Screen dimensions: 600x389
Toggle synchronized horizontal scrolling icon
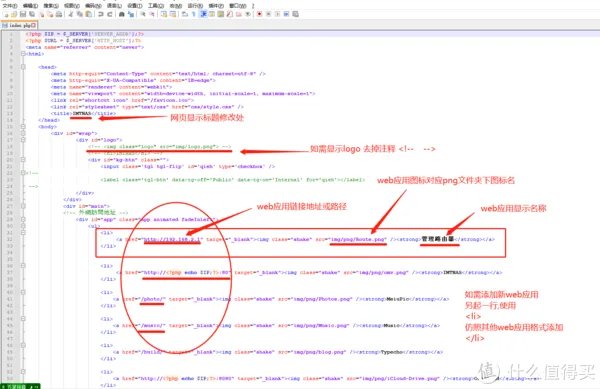pyautogui.click(x=173, y=14)
